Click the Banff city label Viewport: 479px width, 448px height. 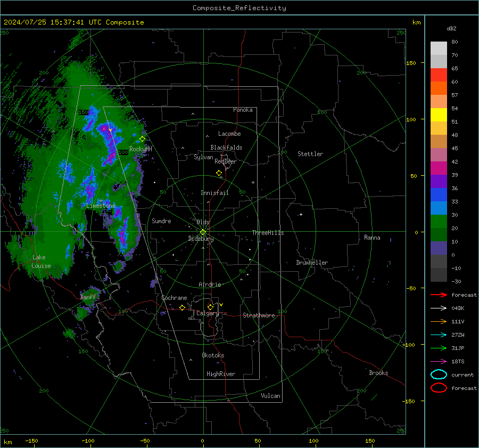[x=88, y=297]
